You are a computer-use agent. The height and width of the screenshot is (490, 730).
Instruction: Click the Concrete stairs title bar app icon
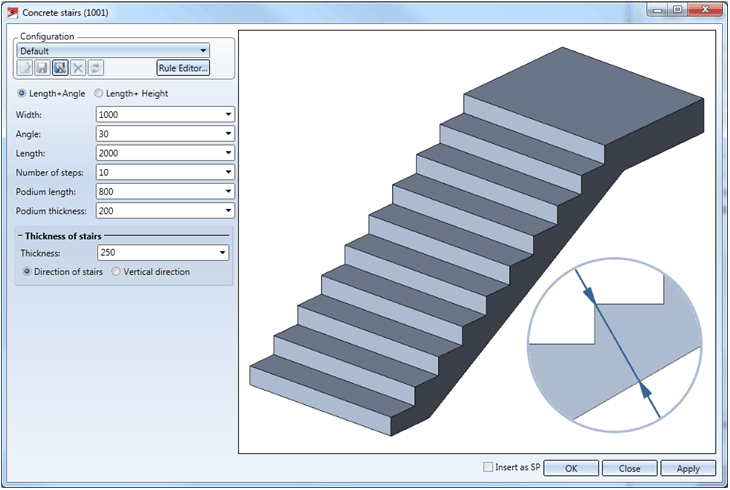(13, 13)
